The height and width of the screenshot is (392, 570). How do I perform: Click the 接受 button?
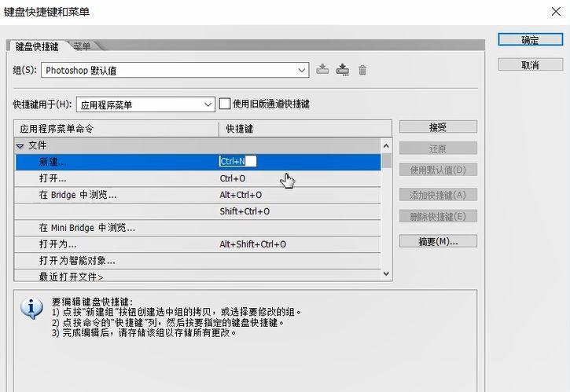(438, 126)
